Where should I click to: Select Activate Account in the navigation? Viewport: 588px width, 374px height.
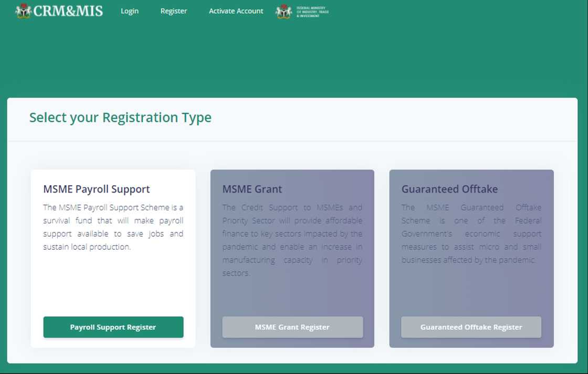pyautogui.click(x=236, y=10)
